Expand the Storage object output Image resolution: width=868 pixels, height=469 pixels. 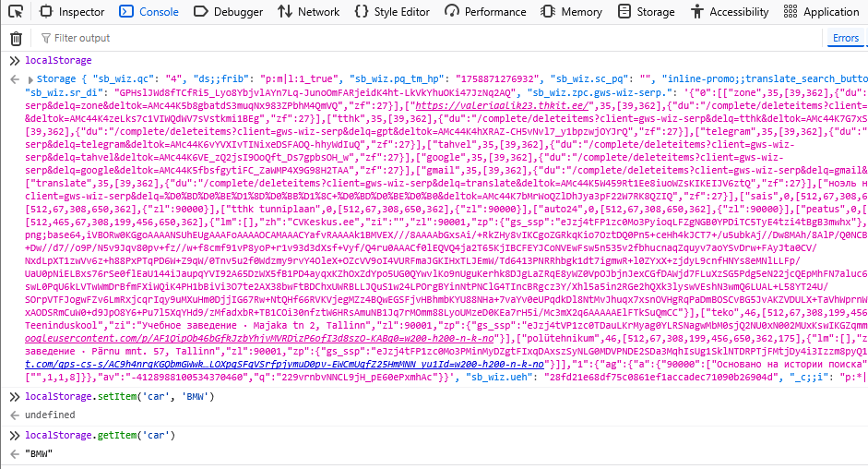click(x=15, y=80)
